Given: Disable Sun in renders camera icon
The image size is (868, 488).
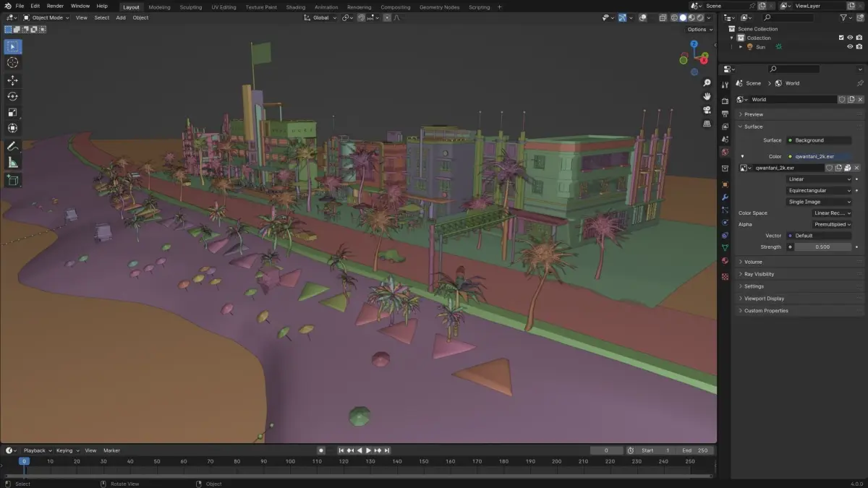Looking at the screenshot, I should click(x=859, y=46).
